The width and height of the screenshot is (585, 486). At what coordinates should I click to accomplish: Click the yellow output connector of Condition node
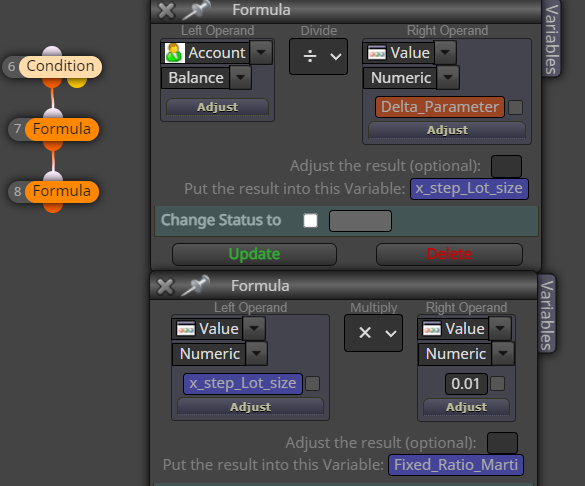77,82
